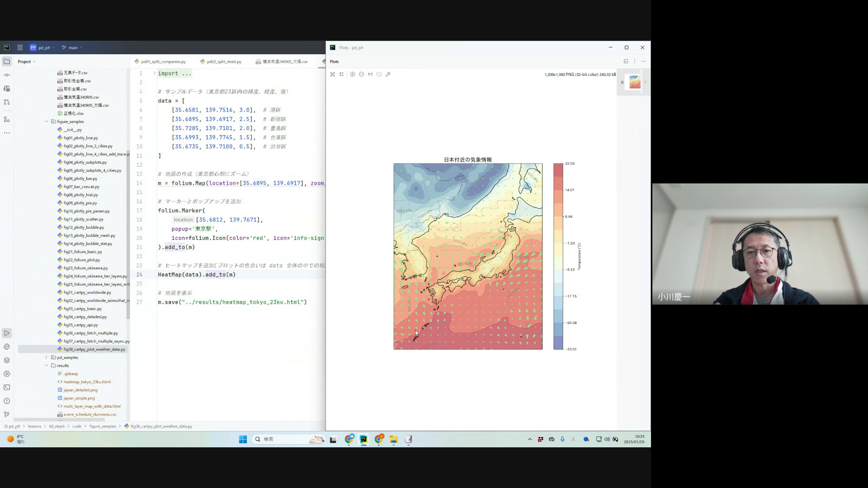Open the Project view dropdown

click(27, 61)
